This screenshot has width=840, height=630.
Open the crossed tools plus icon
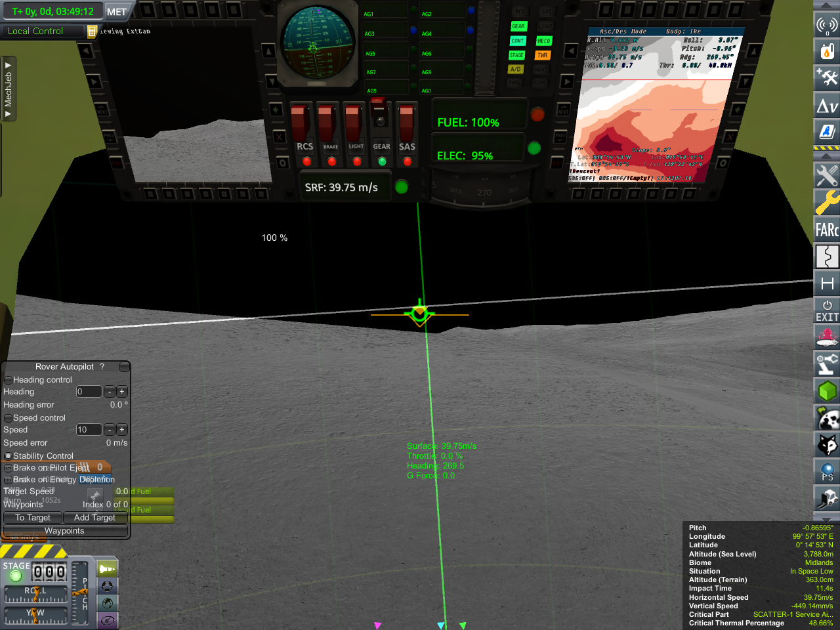[x=826, y=77]
